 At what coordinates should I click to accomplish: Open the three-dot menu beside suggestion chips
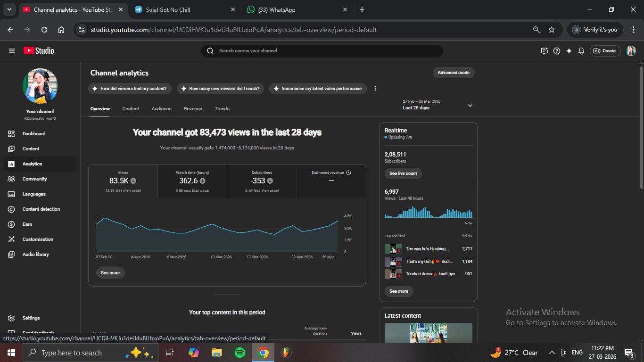point(375,89)
